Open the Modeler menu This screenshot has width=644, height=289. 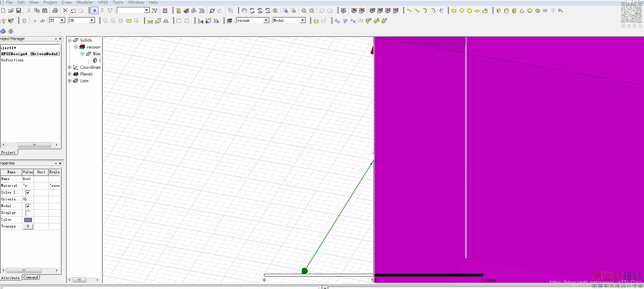[85, 2]
